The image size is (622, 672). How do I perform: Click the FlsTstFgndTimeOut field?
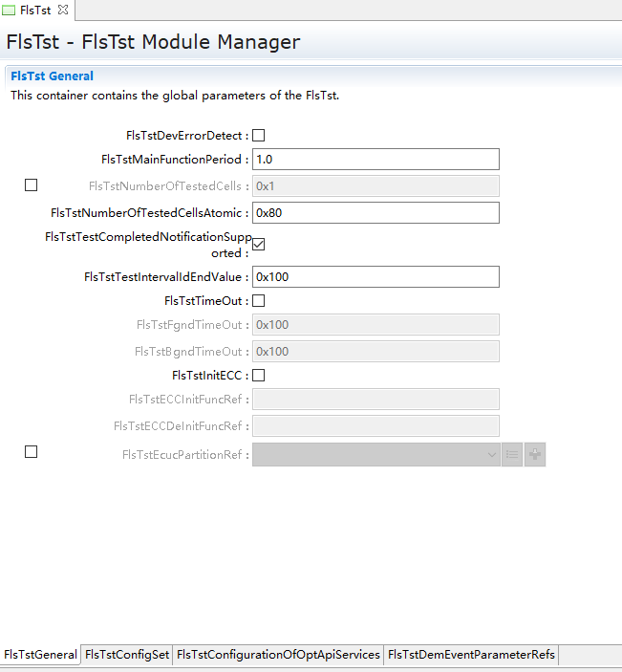click(375, 325)
